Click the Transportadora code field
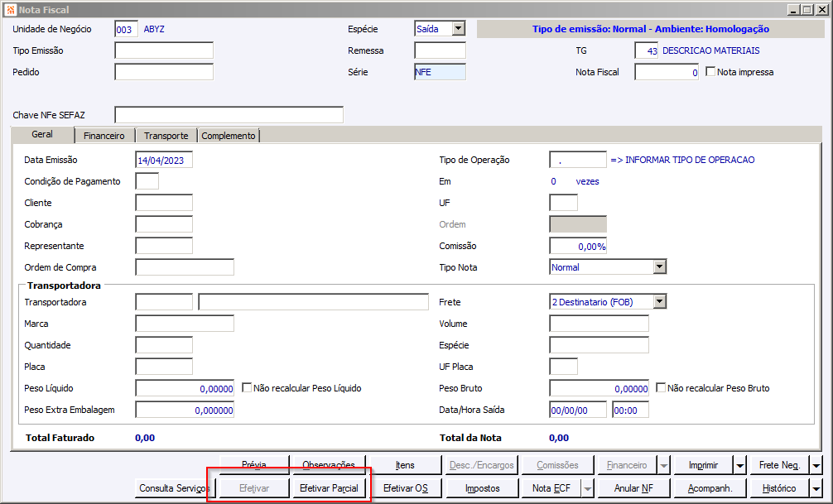The width and height of the screenshot is (833, 504). [164, 302]
